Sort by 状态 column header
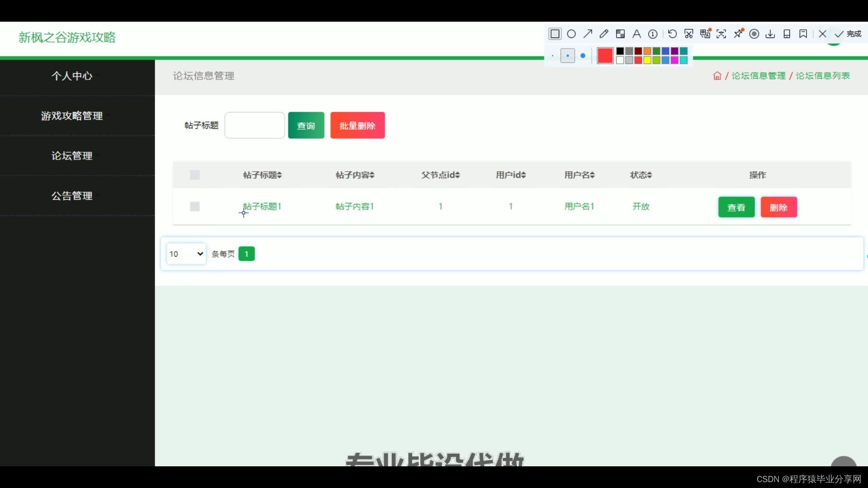The height and width of the screenshot is (488, 868). [x=641, y=175]
